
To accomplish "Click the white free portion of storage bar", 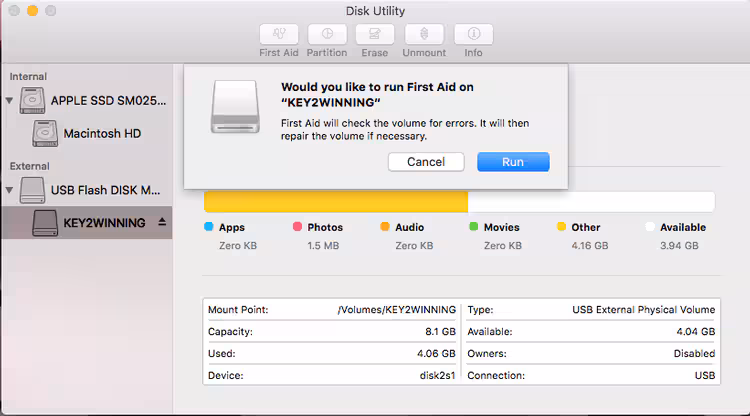I will click(x=591, y=202).
